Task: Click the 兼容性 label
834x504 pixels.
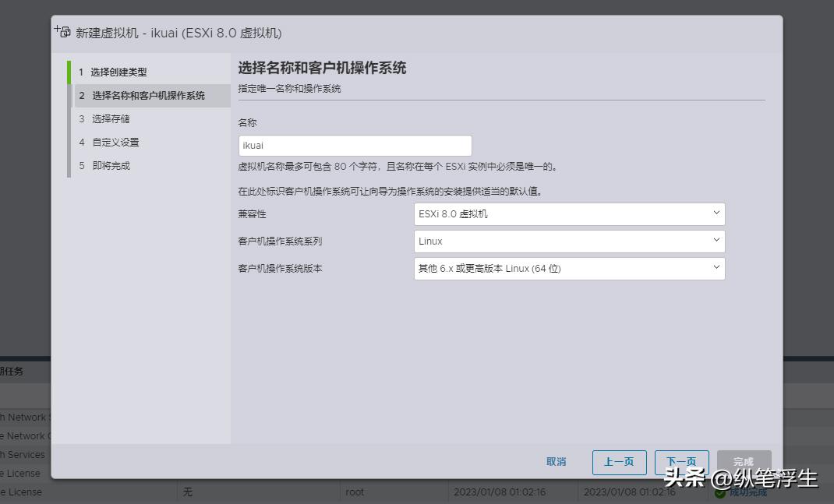Action: pyautogui.click(x=252, y=214)
